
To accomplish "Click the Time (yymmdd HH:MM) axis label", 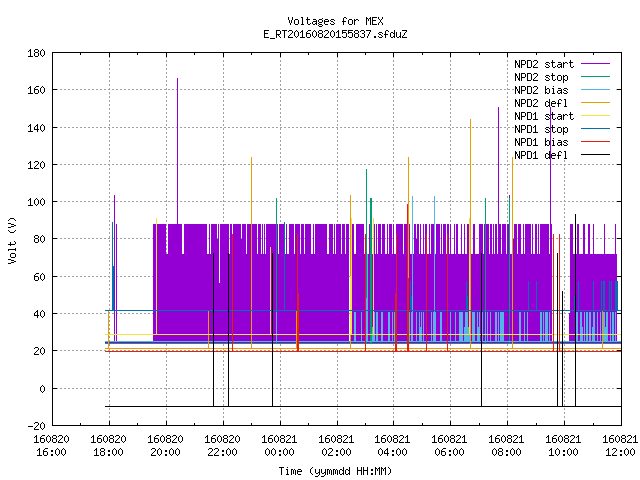I will (335, 471).
